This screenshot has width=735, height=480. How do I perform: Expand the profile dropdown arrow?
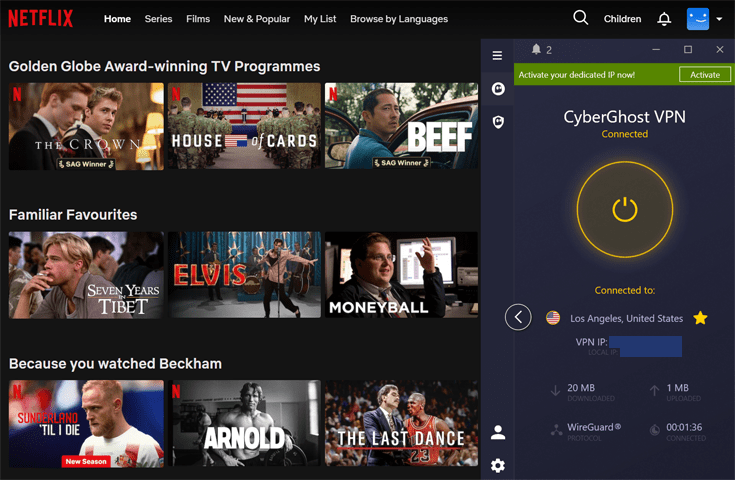(719, 19)
